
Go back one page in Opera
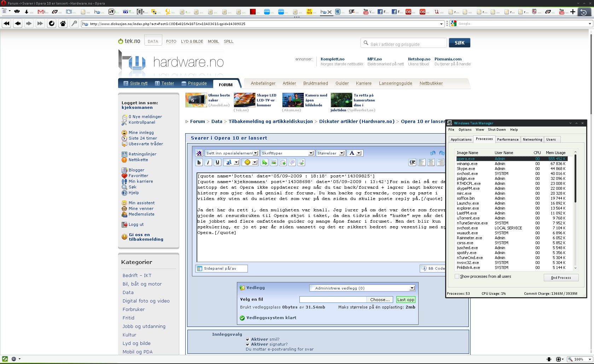(x=18, y=24)
